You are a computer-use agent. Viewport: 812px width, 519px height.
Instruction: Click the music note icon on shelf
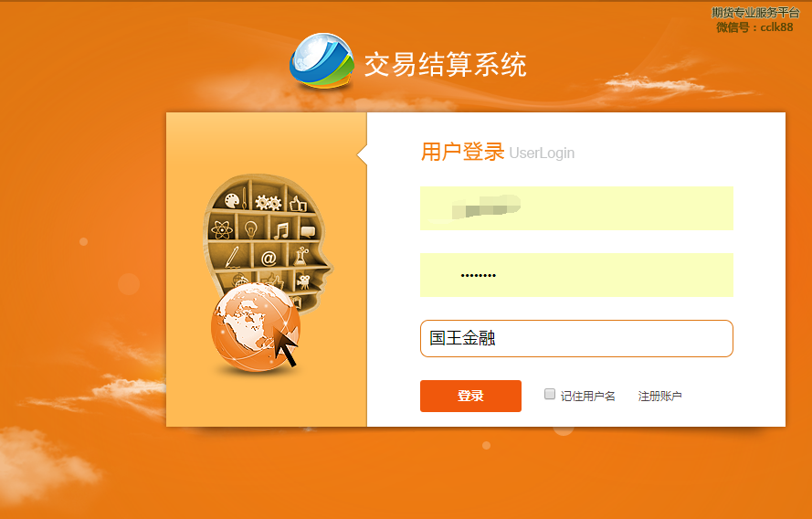tap(281, 230)
